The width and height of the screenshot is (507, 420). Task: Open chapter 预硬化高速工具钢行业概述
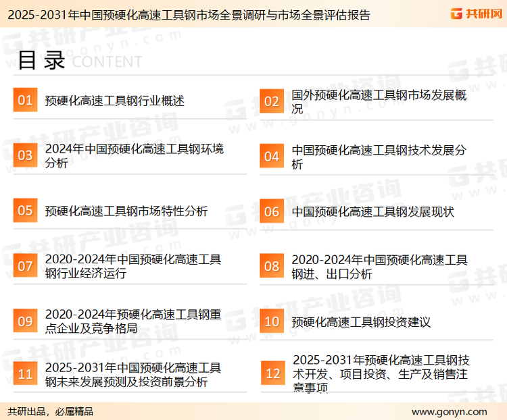point(114,101)
